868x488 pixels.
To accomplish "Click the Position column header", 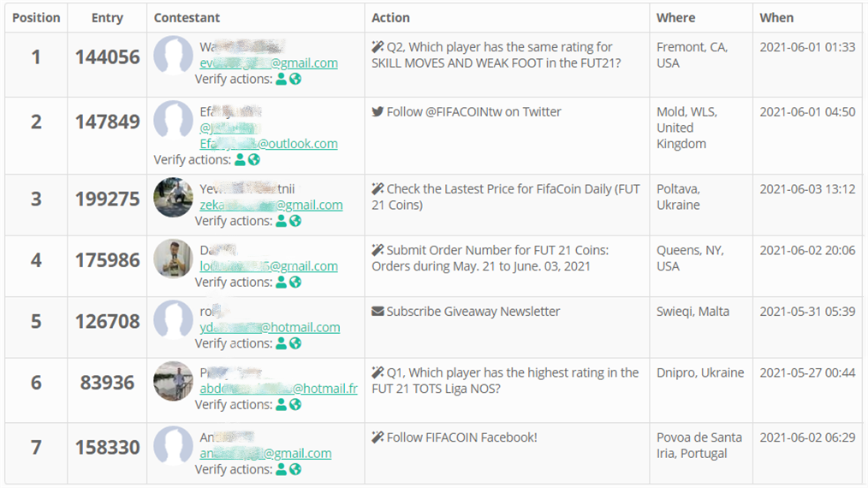I will point(36,18).
